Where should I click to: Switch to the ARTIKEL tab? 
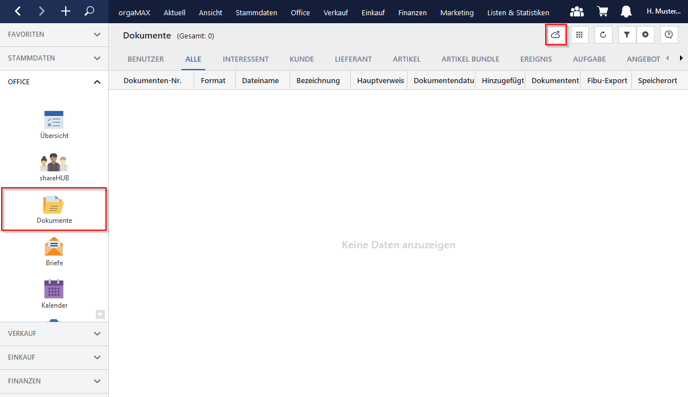tap(406, 59)
